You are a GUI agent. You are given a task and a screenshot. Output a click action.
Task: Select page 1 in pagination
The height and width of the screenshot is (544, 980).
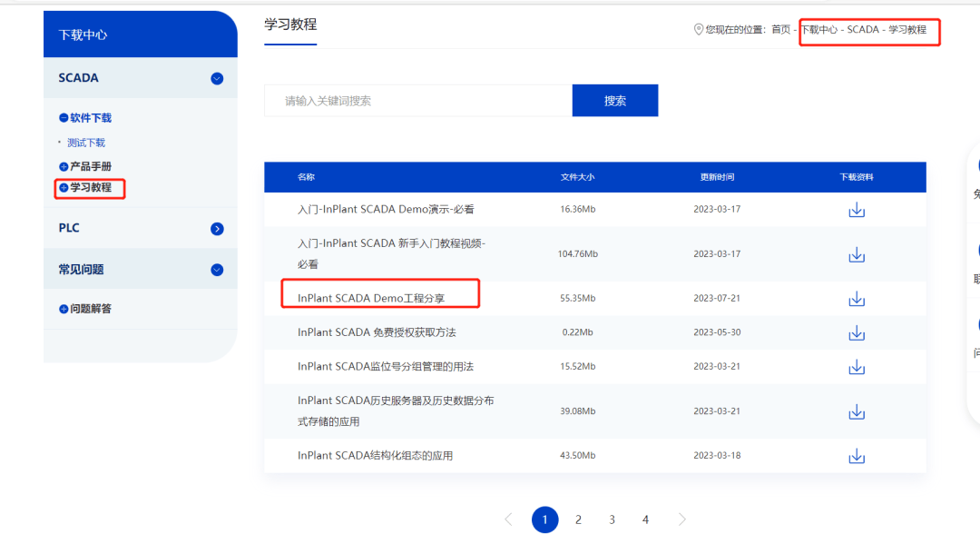(545, 519)
